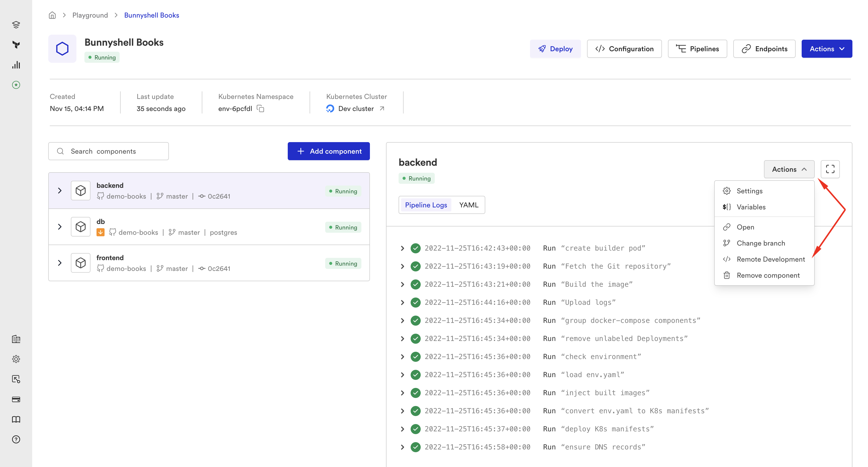
Task: Collapse the backend Actions dropdown
Action: [x=789, y=169]
